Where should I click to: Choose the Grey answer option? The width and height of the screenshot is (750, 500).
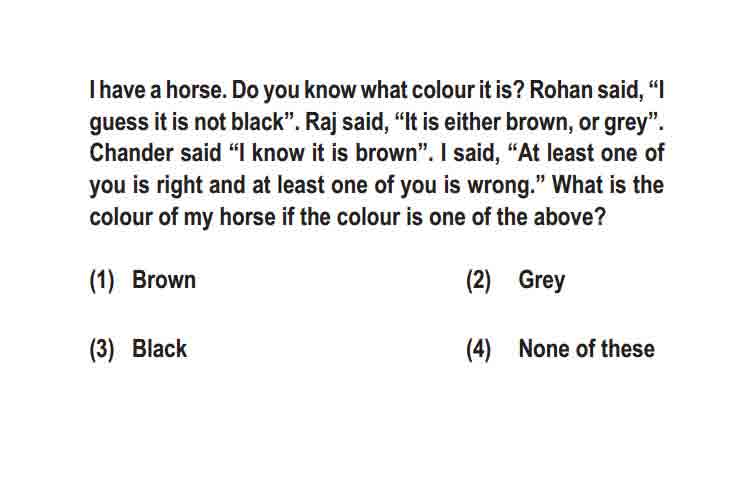coord(541,281)
